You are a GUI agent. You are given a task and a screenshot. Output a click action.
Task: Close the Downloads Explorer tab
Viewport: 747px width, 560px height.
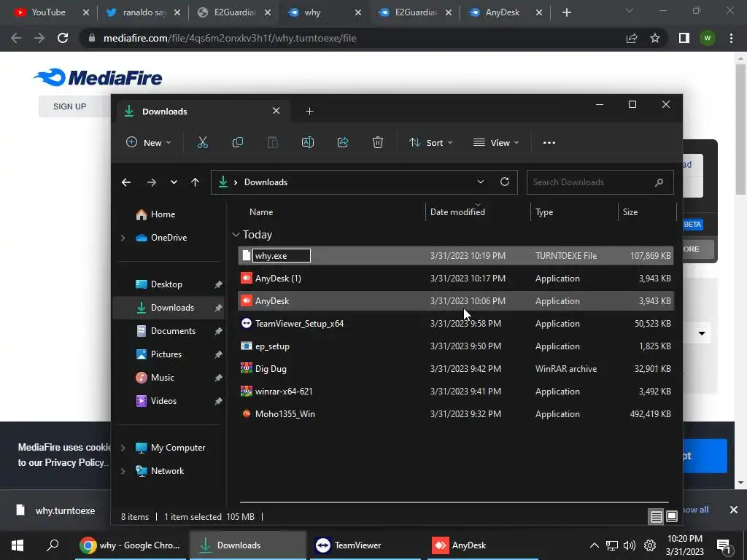[276, 111]
